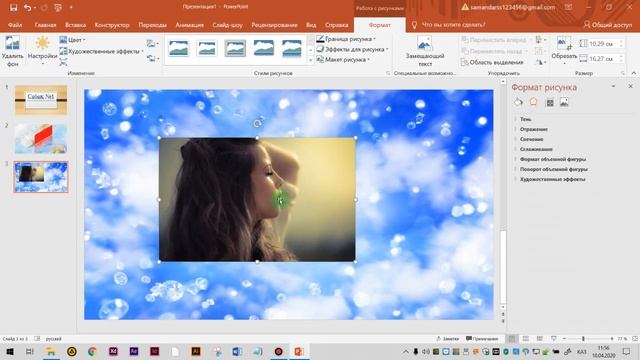This screenshot has width=640, height=360.
Task: Click the Общий доступ share button
Action: [607, 25]
